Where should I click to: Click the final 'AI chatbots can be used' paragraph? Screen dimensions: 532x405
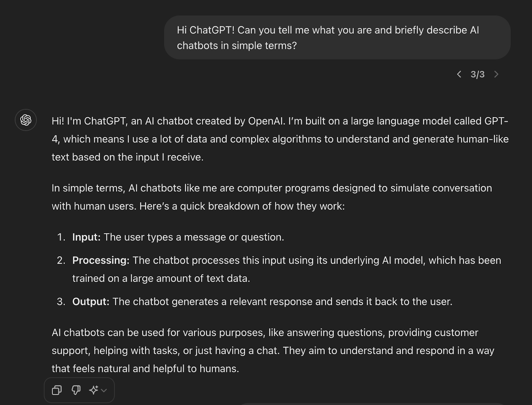pos(273,350)
